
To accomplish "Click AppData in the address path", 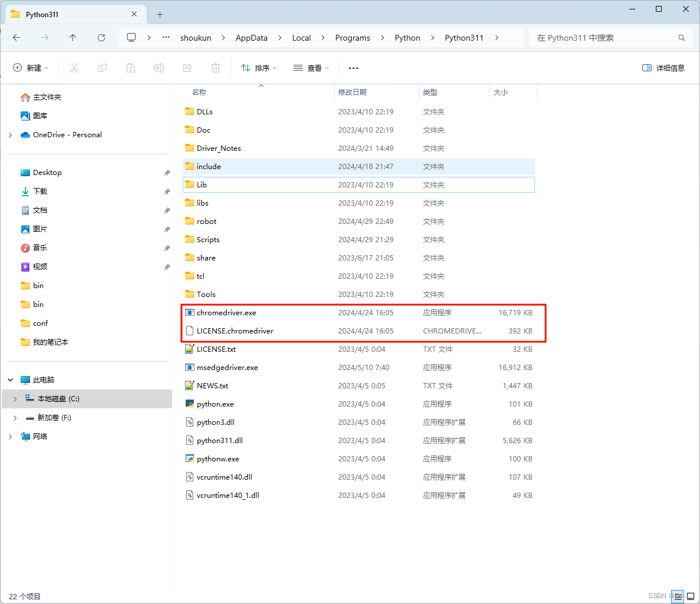I will [252, 38].
